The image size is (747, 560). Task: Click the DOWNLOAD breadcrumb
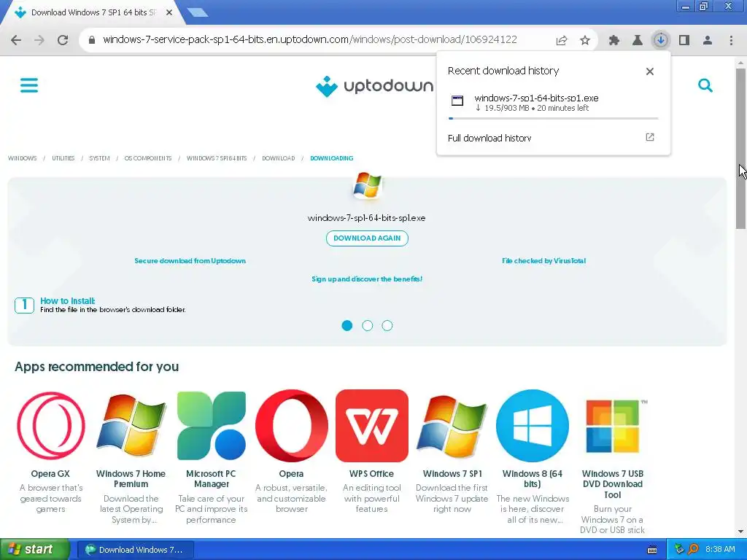coord(279,158)
